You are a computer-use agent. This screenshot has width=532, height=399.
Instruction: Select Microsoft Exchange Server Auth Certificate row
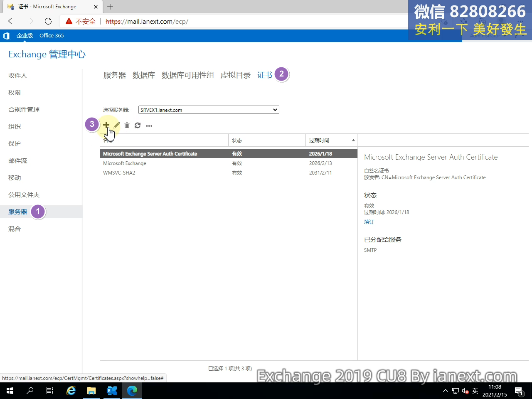(x=229, y=154)
